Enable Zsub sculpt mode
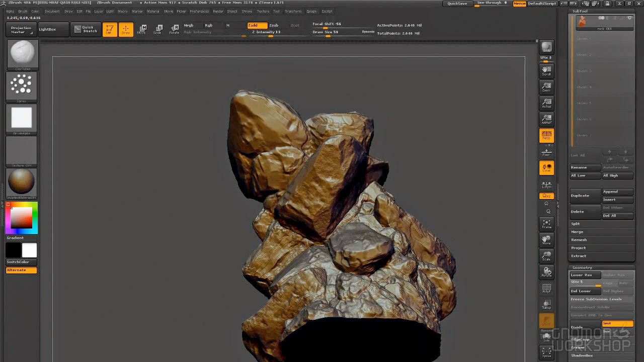This screenshot has width=644, height=362. point(277,25)
